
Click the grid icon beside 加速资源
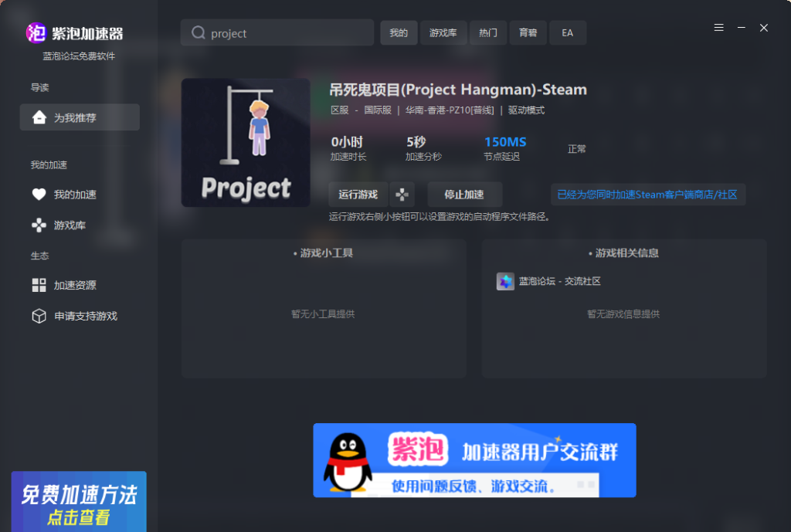[x=39, y=285]
